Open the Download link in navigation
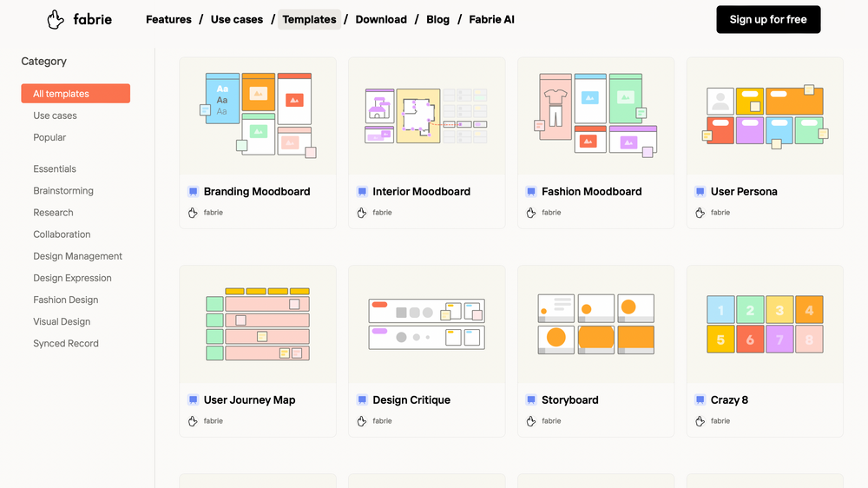 (381, 19)
